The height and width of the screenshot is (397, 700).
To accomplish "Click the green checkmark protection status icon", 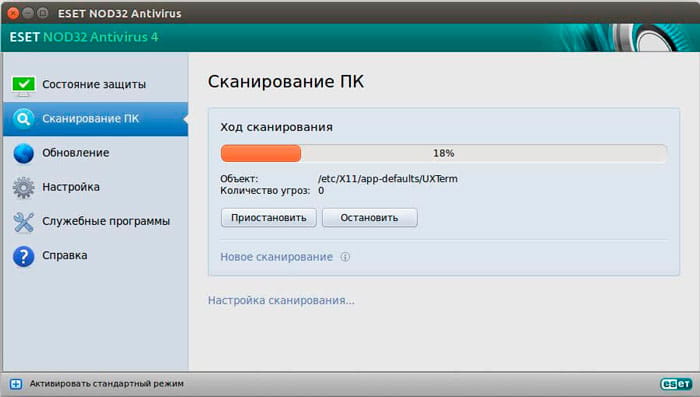I will pos(23,86).
